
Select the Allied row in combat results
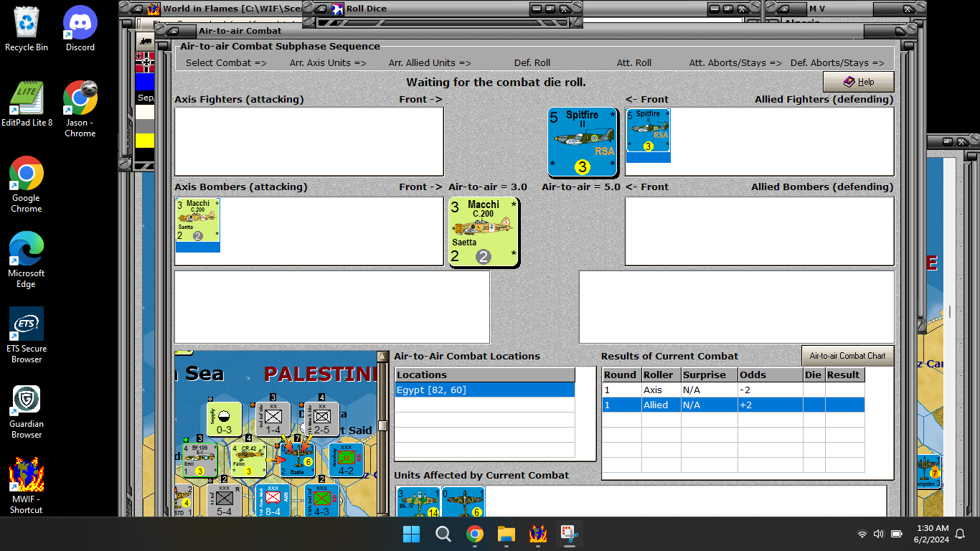coord(732,405)
